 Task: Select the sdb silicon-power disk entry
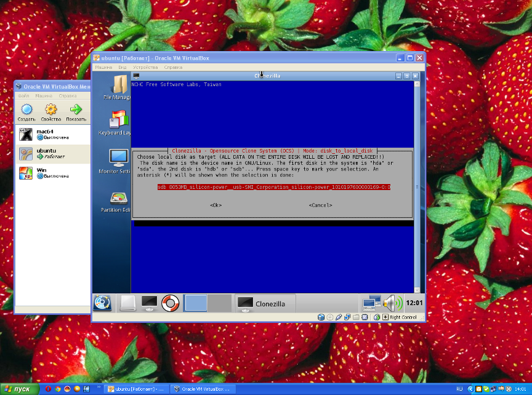click(x=274, y=187)
